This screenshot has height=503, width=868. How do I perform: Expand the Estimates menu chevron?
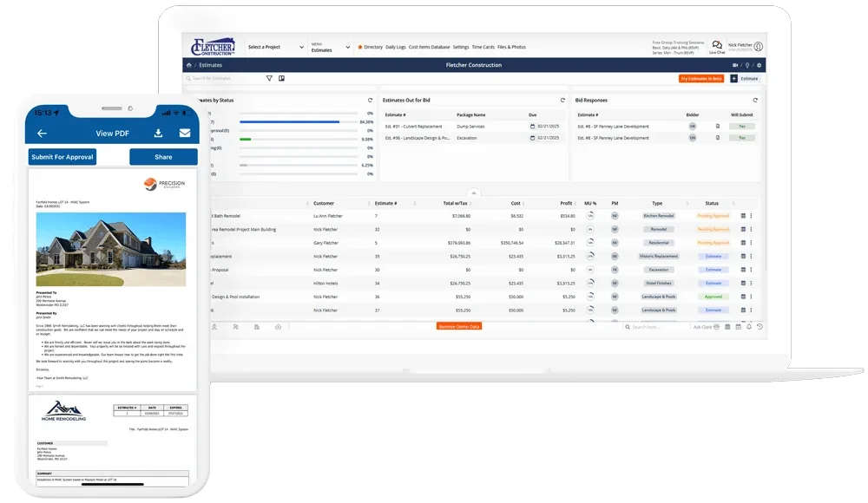click(346, 47)
